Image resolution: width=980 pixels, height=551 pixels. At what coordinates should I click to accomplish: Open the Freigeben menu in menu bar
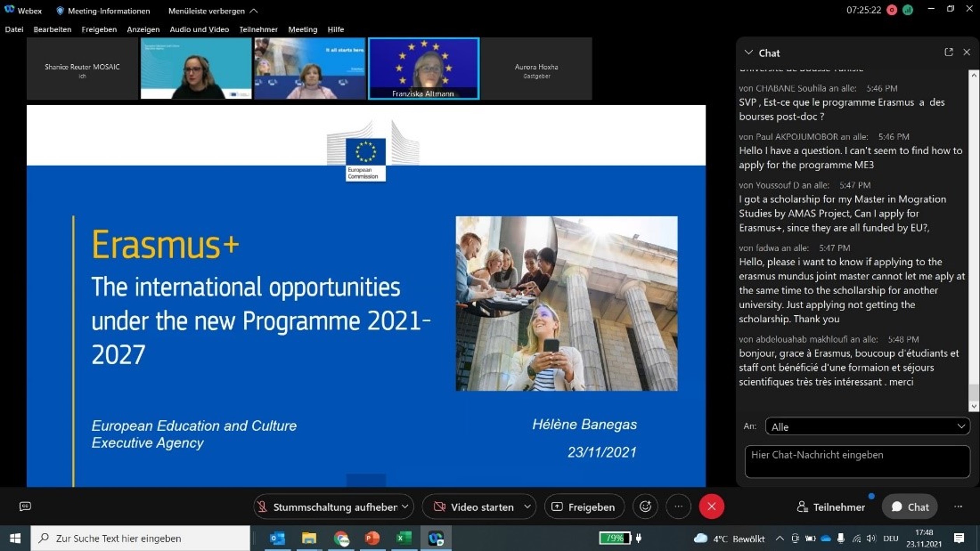point(99,29)
